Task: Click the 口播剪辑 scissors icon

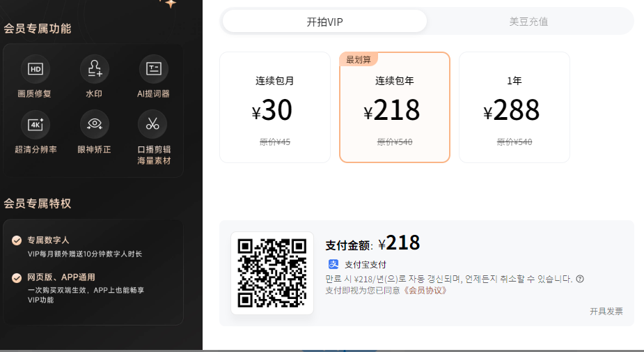Action: (153, 124)
